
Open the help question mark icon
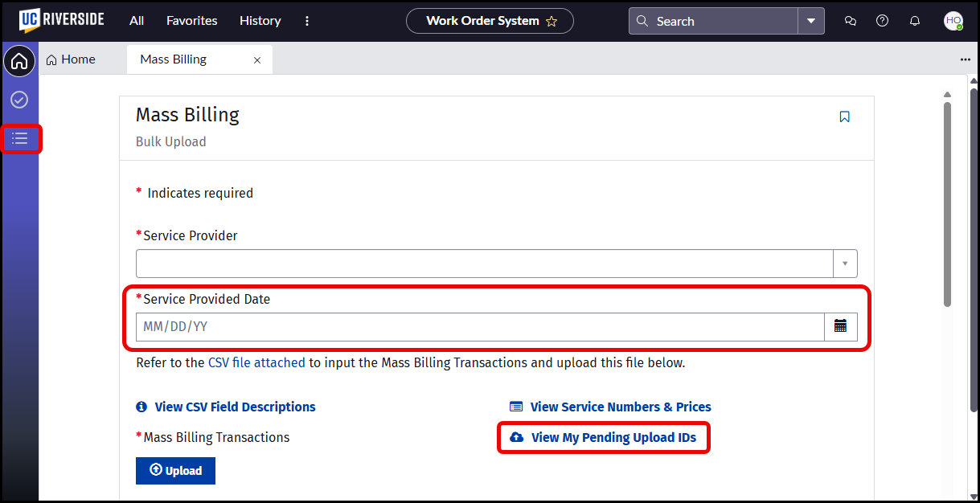pos(882,21)
